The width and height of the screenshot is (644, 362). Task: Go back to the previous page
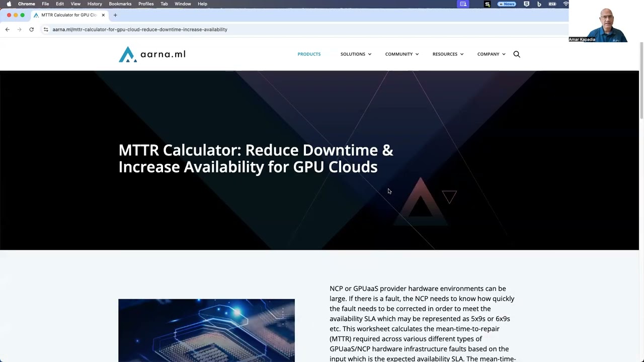pos(7,29)
